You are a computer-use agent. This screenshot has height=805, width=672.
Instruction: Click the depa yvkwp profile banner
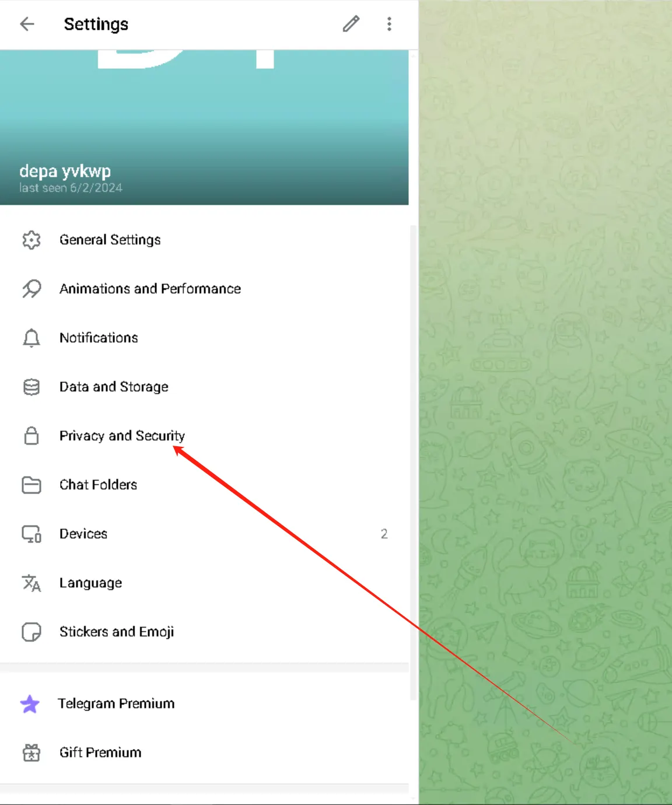(x=204, y=127)
